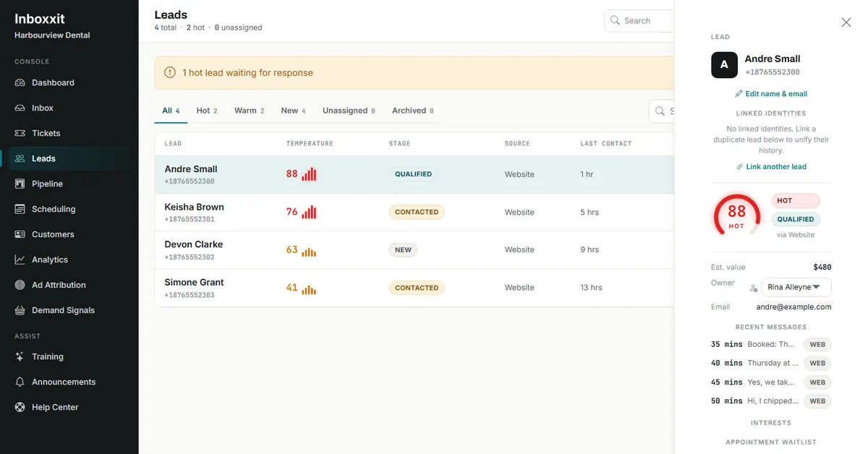Click the Inbox tray icon

pyautogui.click(x=20, y=108)
